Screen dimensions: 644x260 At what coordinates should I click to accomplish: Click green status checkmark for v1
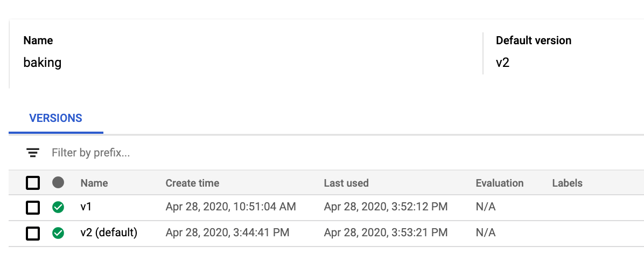(58, 207)
